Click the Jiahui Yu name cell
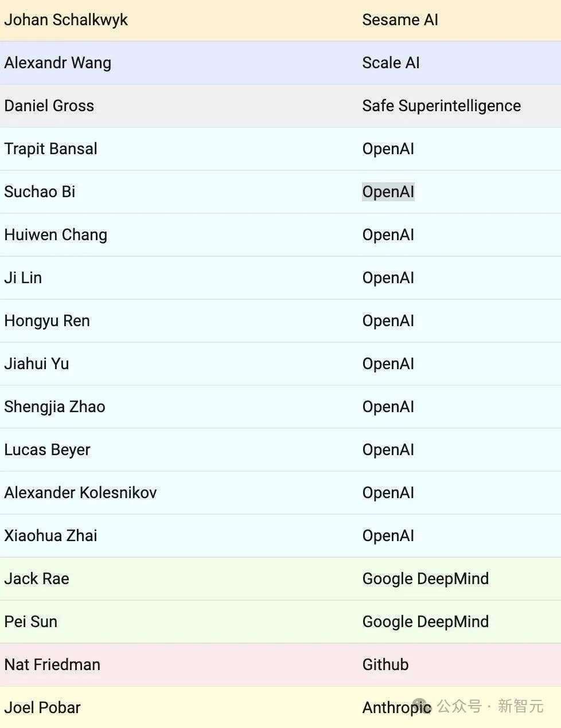The height and width of the screenshot is (728, 561). (36, 364)
